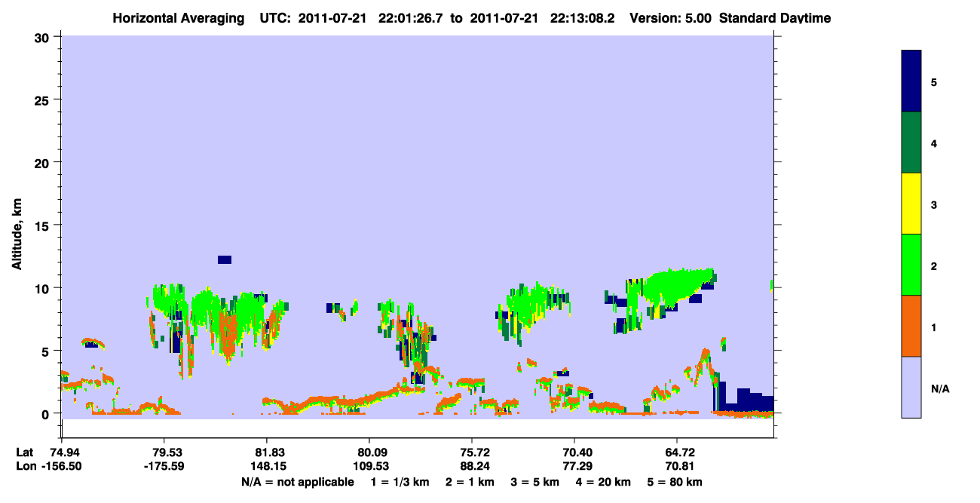Viewport: 980px width, 503px height.
Task: Click the dark green level 4 colorbar segment
Action: pyautogui.click(x=911, y=143)
